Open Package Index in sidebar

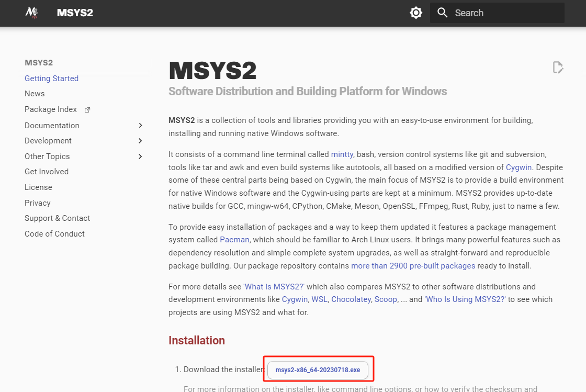point(50,109)
